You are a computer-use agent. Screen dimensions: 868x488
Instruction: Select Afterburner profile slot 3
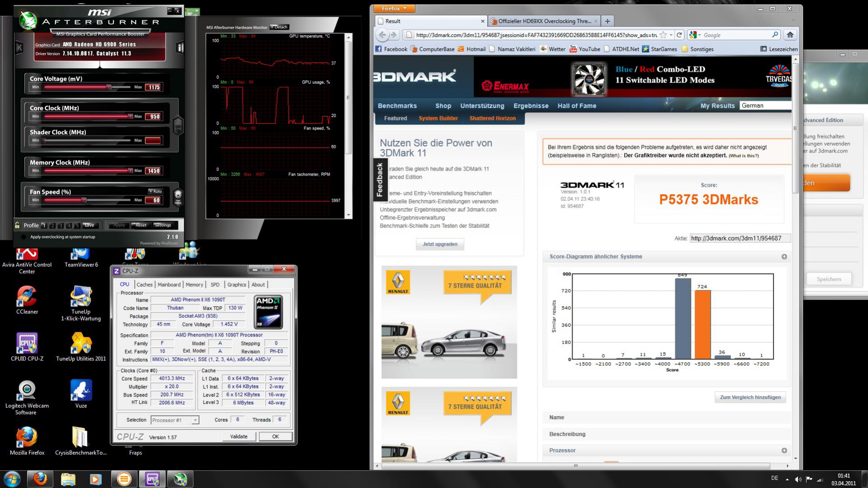pos(61,225)
